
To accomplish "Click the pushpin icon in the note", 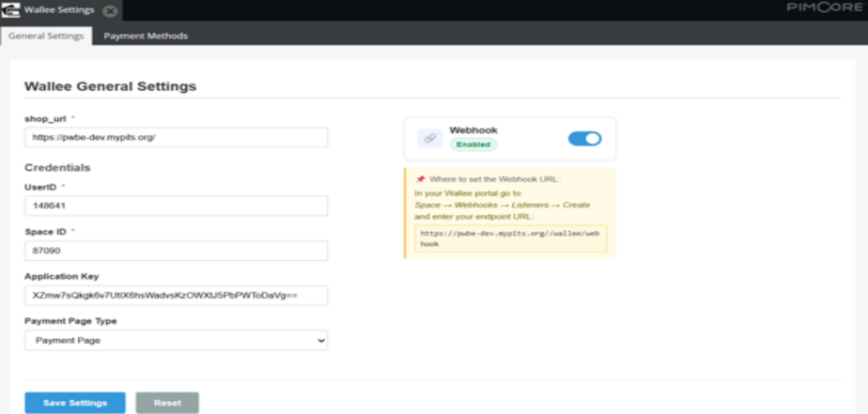I will [x=420, y=179].
